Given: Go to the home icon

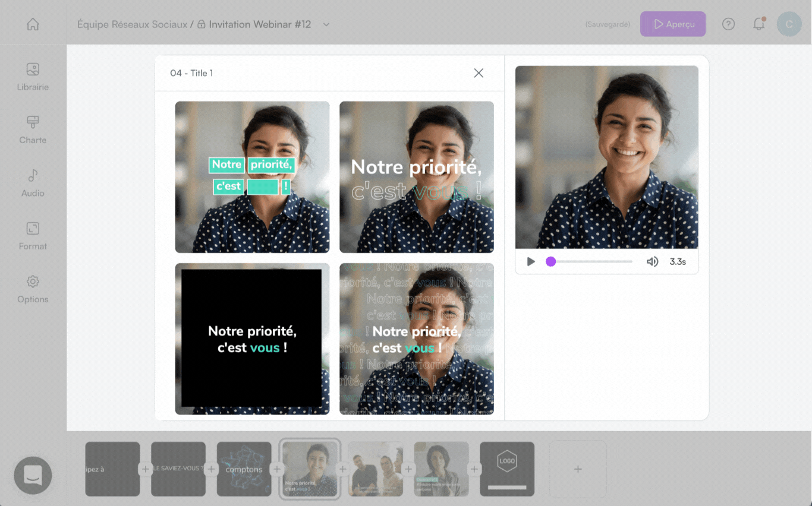Looking at the screenshot, I should tap(33, 24).
